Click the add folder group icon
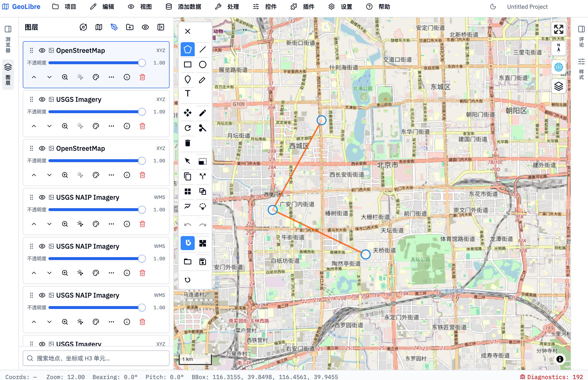This screenshot has width=588, height=380. tap(130, 27)
